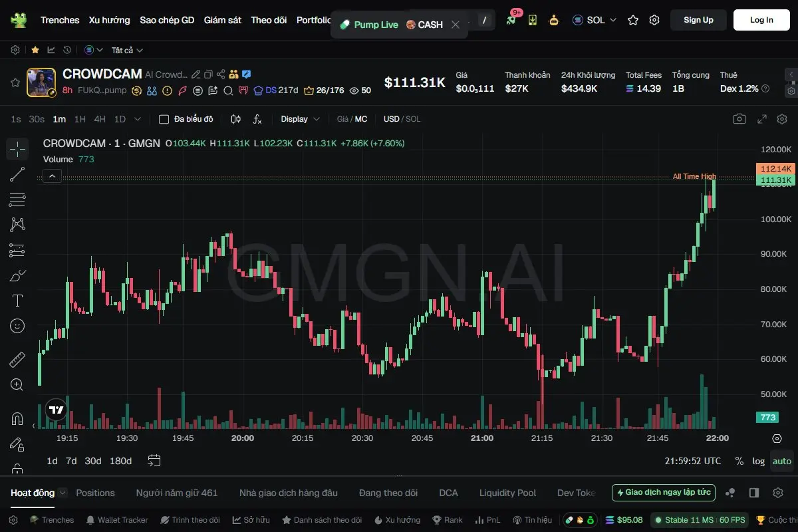Open the emoji icons tool
Screen dimensions: 798x532
pyautogui.click(x=17, y=326)
